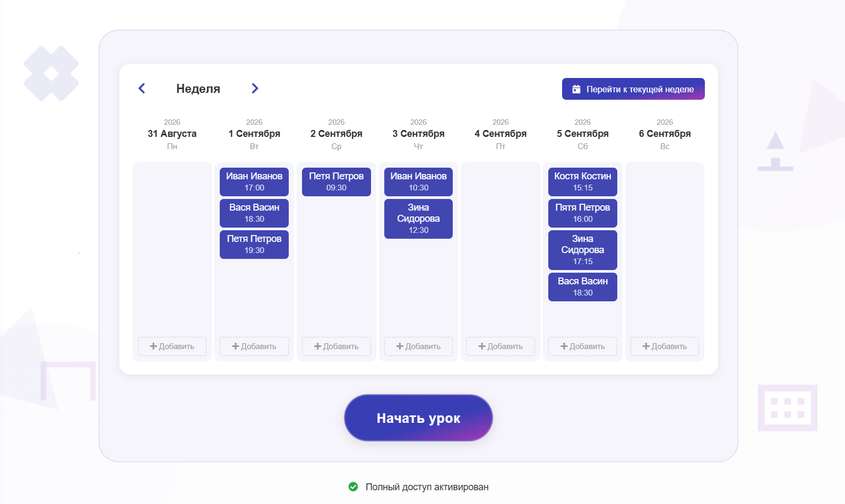The height and width of the screenshot is (504, 845).
Task: Click 'Перейти к текущей неделе' button
Action: pyautogui.click(x=633, y=89)
